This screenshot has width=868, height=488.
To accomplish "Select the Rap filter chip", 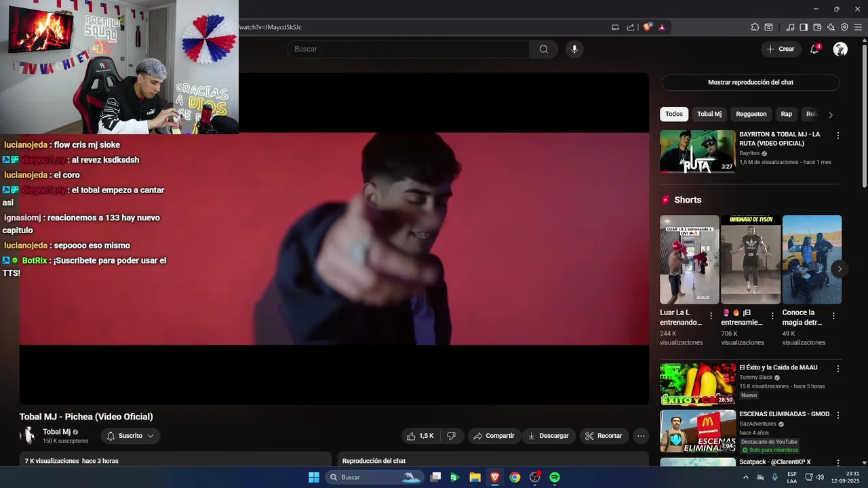I will coord(787,115).
